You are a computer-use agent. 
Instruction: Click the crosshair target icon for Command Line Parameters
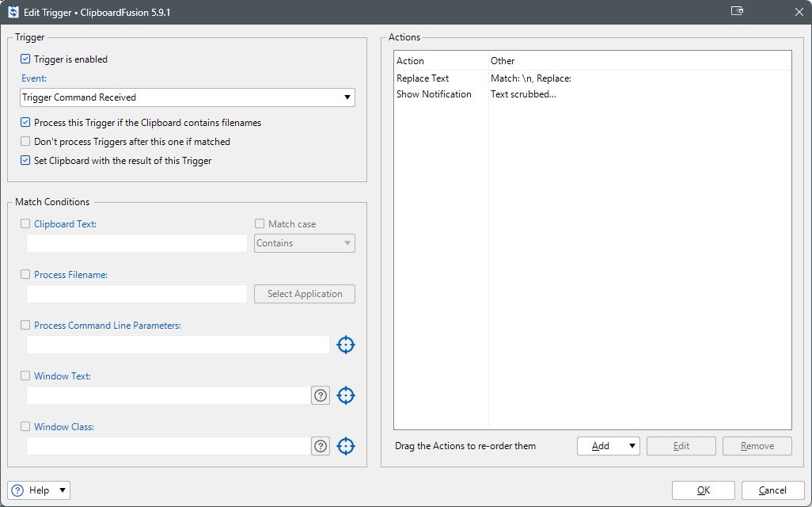coord(345,345)
